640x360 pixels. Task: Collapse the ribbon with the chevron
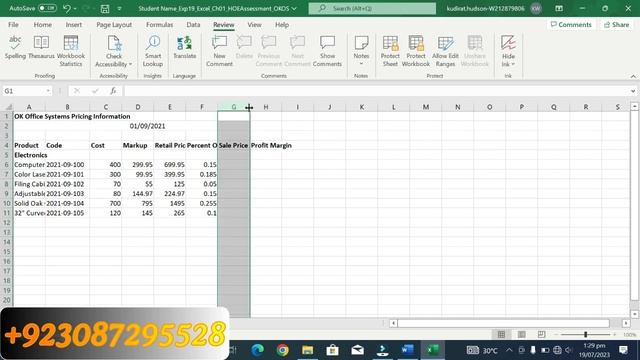pos(633,76)
